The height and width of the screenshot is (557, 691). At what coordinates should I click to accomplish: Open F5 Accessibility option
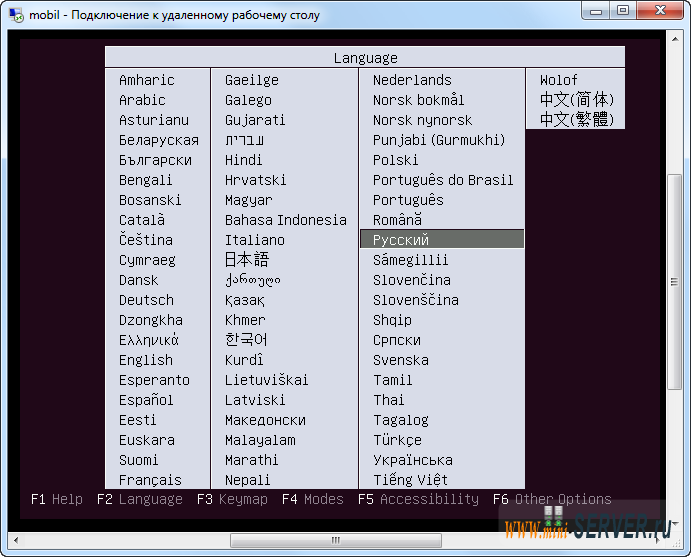(x=418, y=499)
